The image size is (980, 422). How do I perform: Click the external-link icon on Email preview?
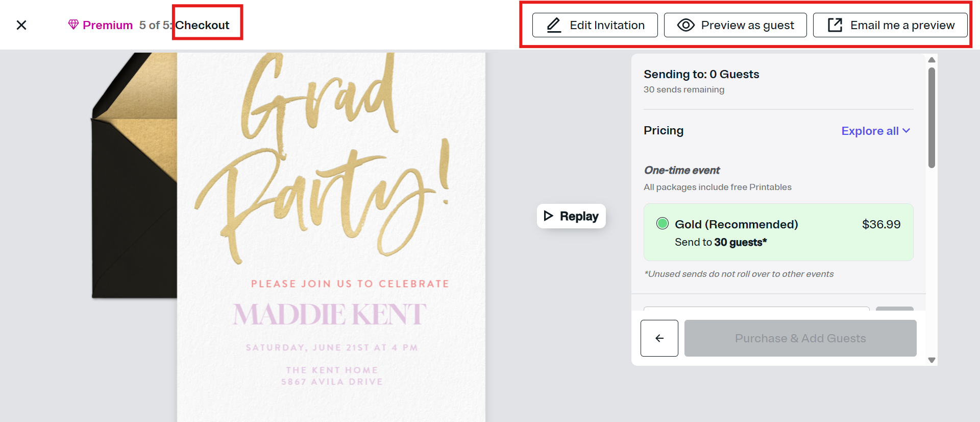pos(835,25)
